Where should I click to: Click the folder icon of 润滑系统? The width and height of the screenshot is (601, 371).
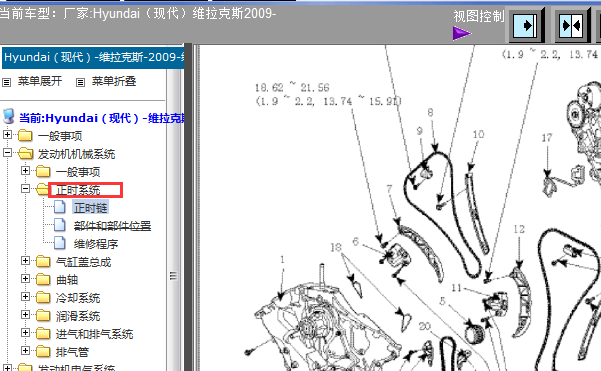pos(43,315)
